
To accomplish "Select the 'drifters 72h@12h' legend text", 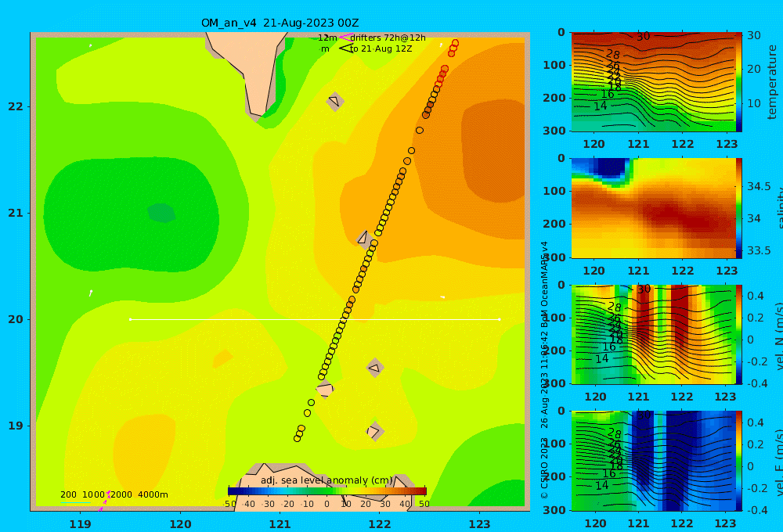I will click(x=388, y=38).
